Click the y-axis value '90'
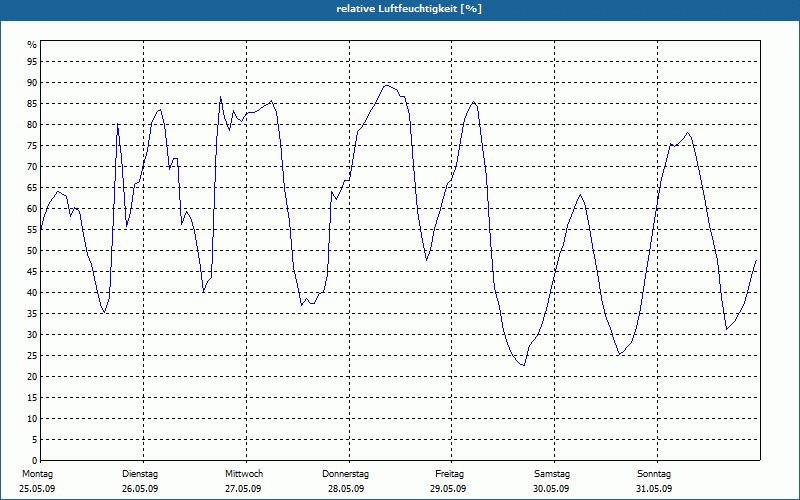The image size is (800, 500). [32, 83]
